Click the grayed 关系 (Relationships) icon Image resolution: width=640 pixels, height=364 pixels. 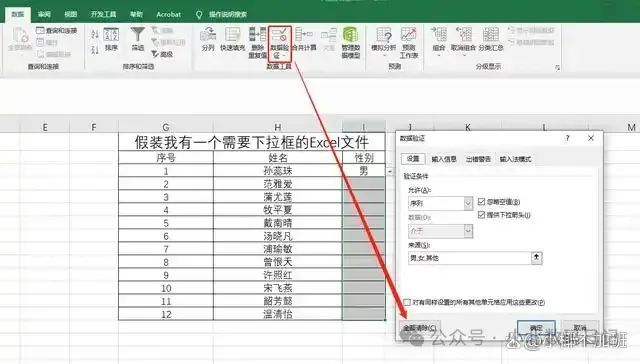click(x=329, y=39)
